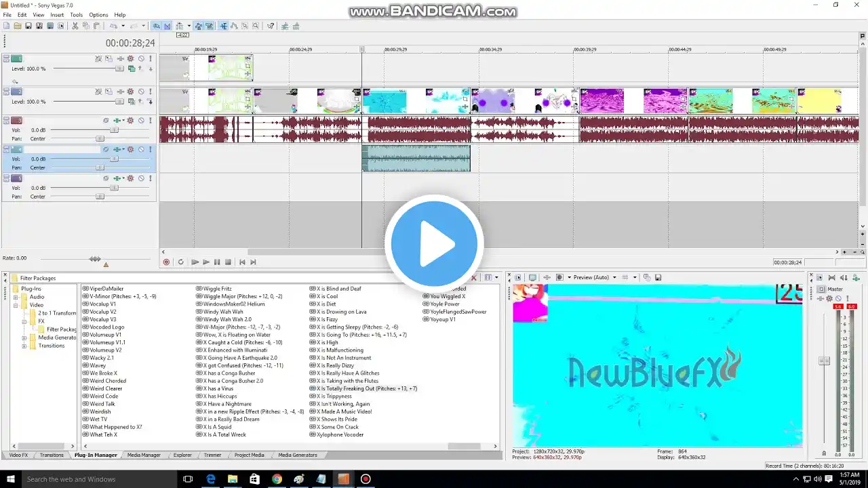Open the File menu

[x=7, y=15]
